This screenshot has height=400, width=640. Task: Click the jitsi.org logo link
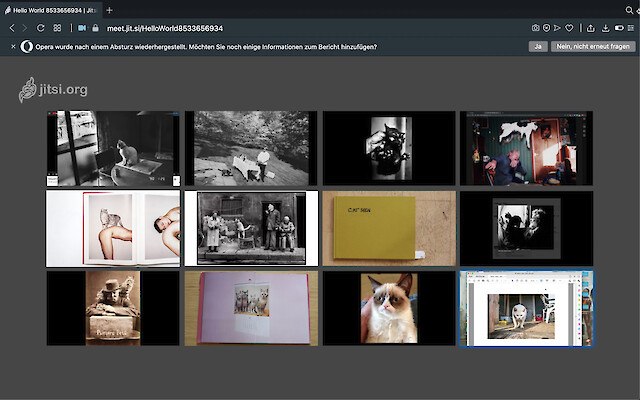(x=53, y=90)
